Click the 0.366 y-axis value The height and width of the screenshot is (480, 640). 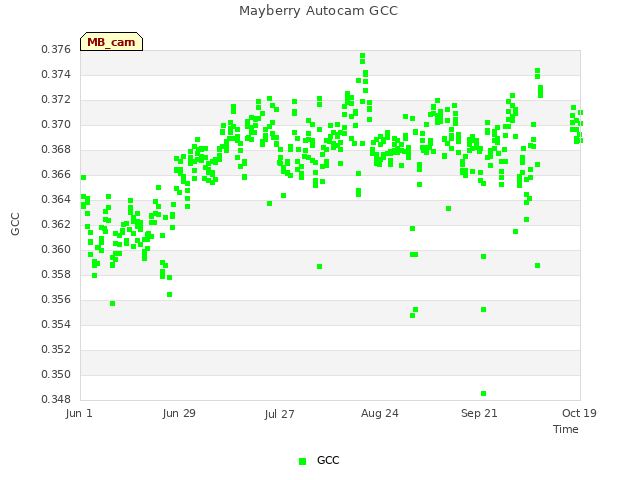[x=56, y=174]
